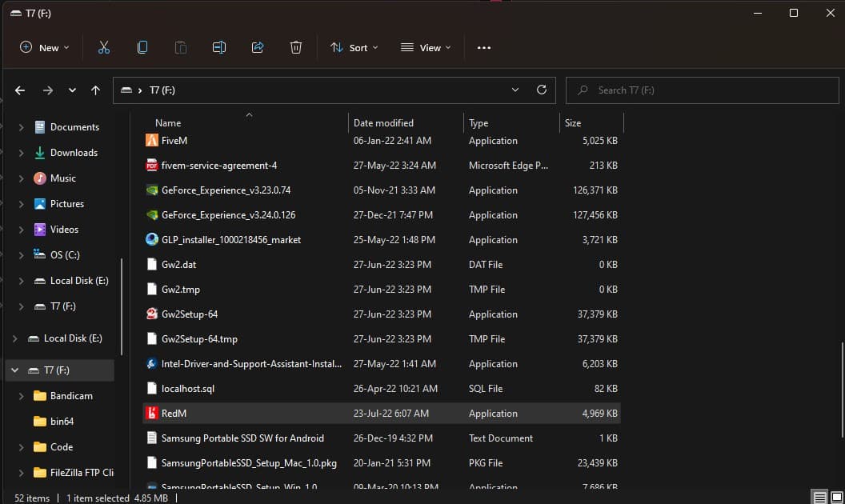The height and width of the screenshot is (504, 845).
Task: Click the file list vertical scrollbar
Action: point(842,390)
